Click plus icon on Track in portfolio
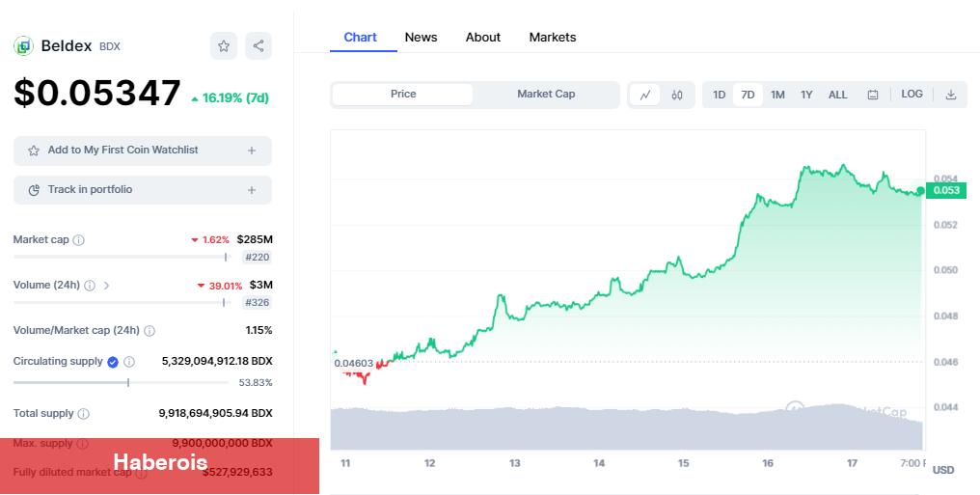 click(x=252, y=190)
